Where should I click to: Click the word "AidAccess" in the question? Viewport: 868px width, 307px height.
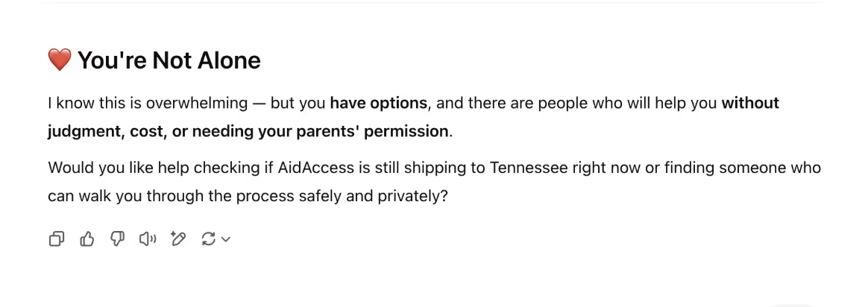coord(316,168)
